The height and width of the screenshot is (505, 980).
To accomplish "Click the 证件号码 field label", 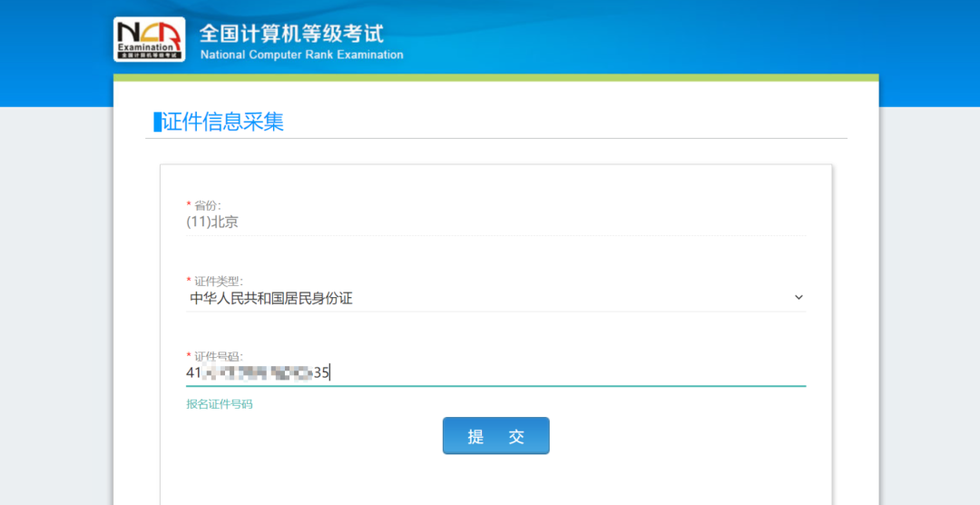I will pyautogui.click(x=219, y=357).
